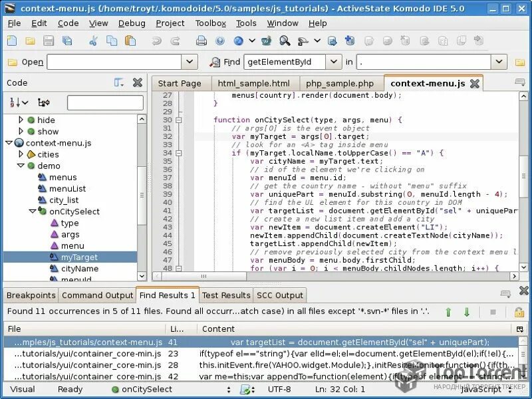Open the File menu
This screenshot has width=532, height=399.
[14, 23]
